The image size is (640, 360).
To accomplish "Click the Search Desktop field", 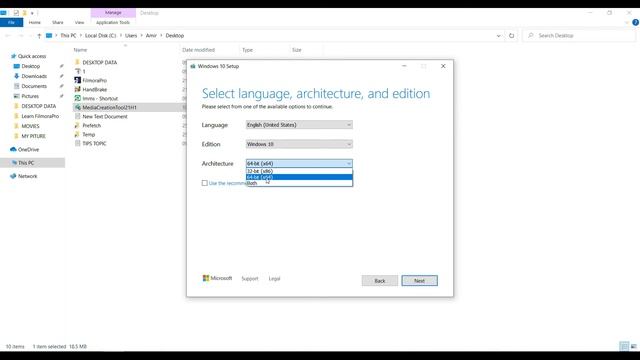I will click(580, 36).
